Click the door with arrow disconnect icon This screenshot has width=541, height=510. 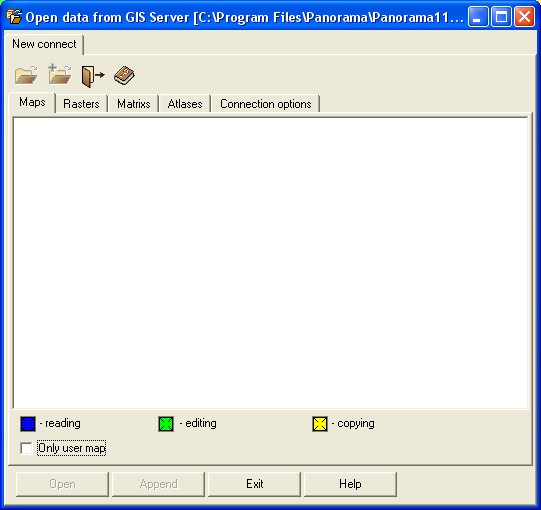point(93,76)
